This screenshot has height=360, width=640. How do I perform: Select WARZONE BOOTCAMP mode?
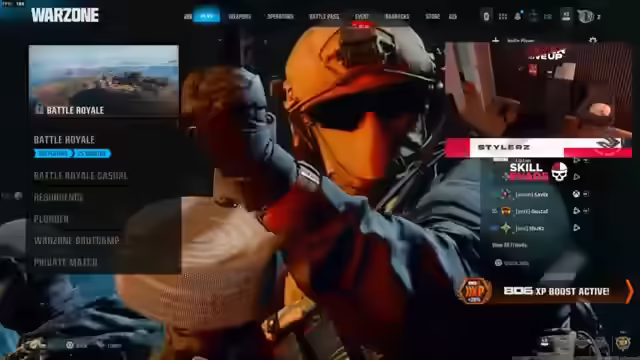(x=76, y=241)
